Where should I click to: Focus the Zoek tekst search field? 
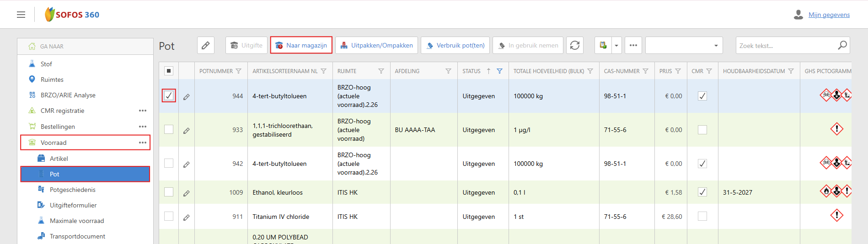pyautogui.click(x=786, y=46)
